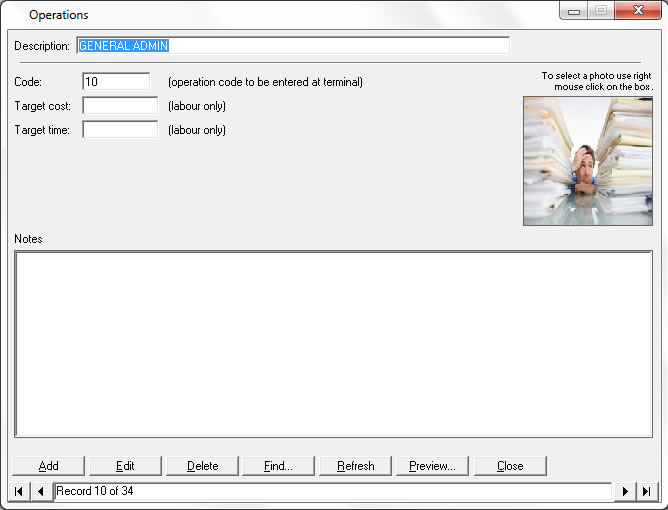Jump to the first record
Image resolution: width=668 pixels, height=510 pixels.
(x=19, y=491)
